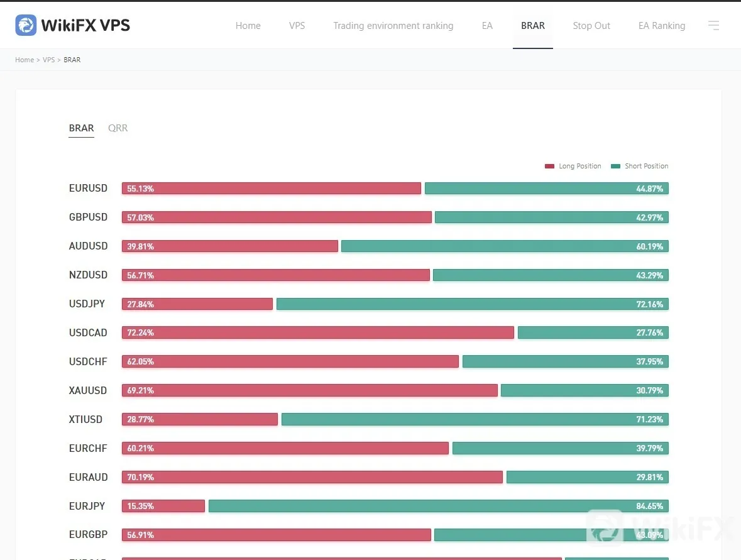Select the BRAR item in top navigation
This screenshot has width=741, height=560.
[532, 26]
